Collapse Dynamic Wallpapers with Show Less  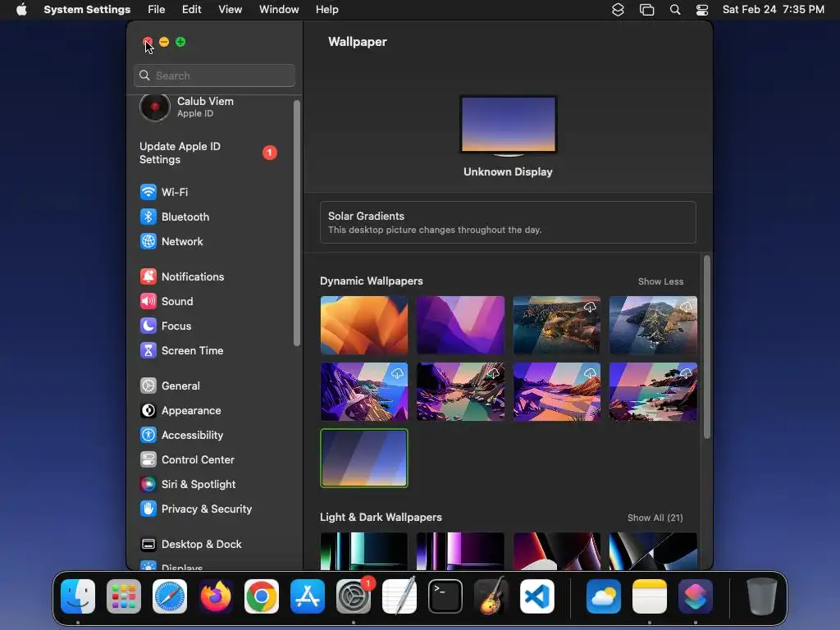coord(660,281)
